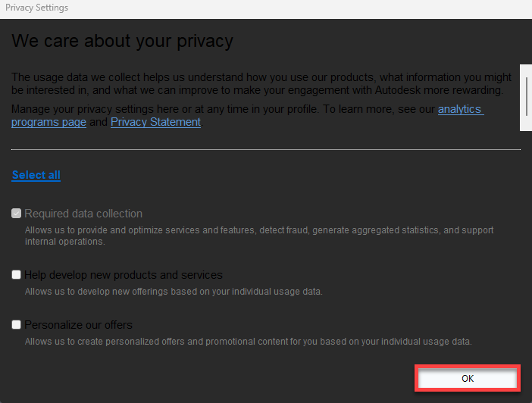532x403 pixels.
Task: Click the Select all link
Action: (36, 175)
